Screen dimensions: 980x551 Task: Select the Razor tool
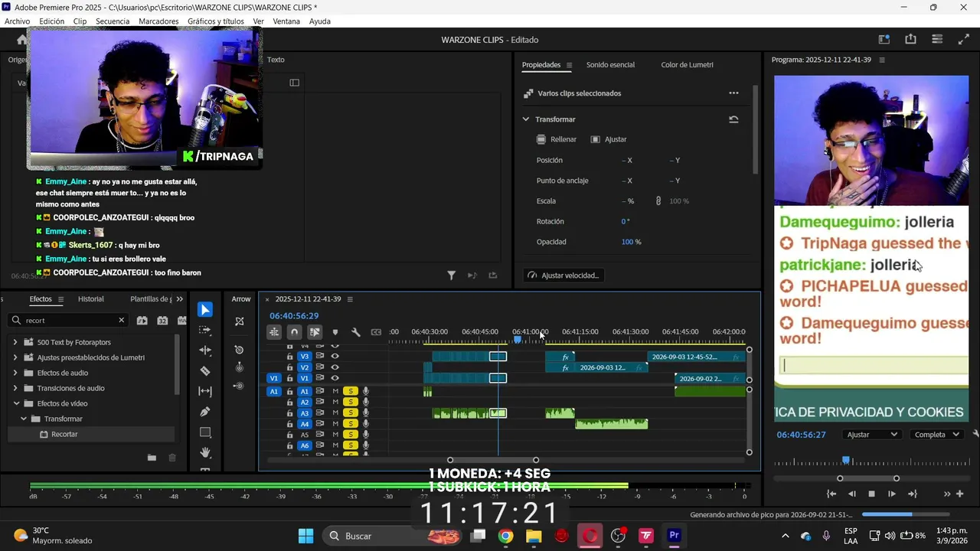205,370
